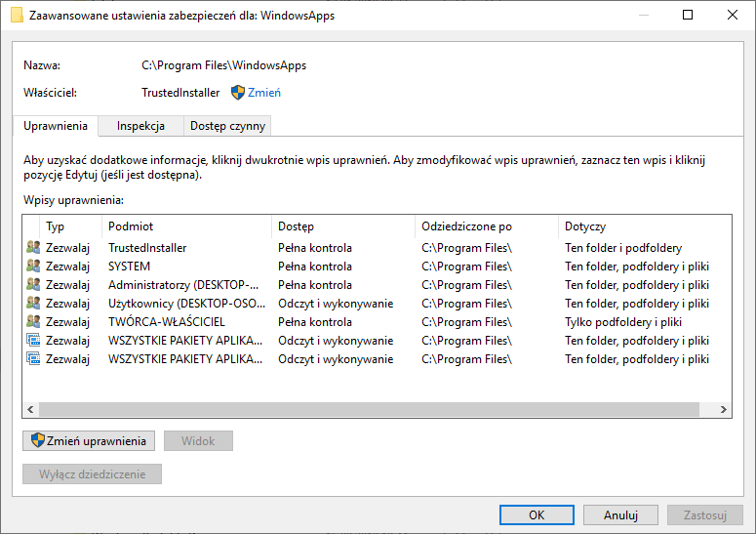Click the right arrow of the horizontal scrollbar

coord(723,410)
